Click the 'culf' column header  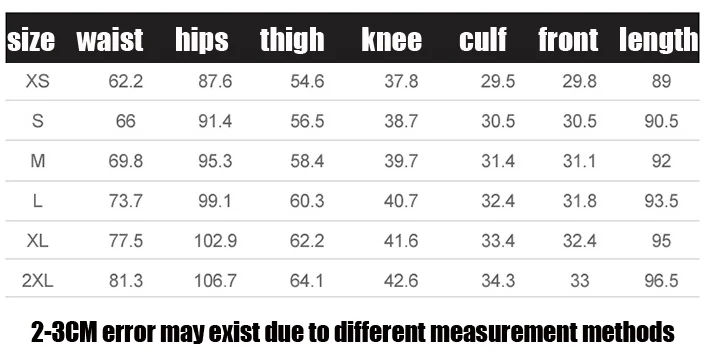[x=482, y=40]
